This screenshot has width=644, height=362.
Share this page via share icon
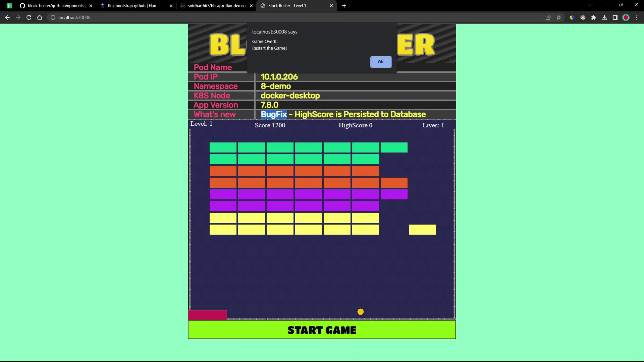pos(548,17)
